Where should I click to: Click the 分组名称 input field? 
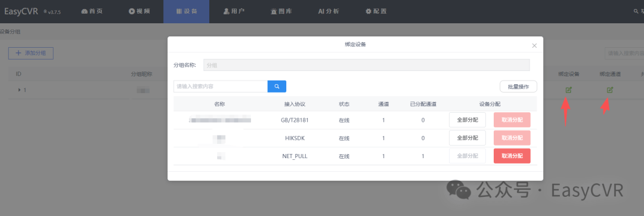[366, 65]
